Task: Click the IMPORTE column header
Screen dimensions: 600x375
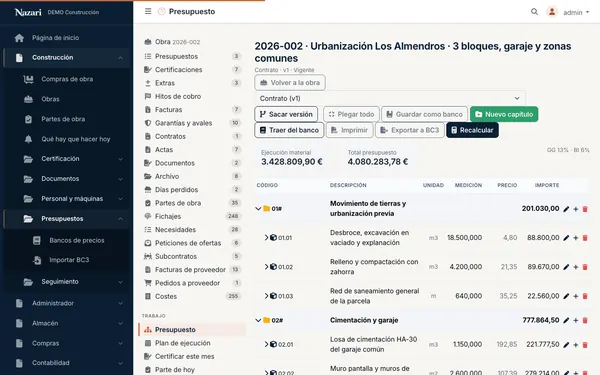Action: pyautogui.click(x=547, y=185)
